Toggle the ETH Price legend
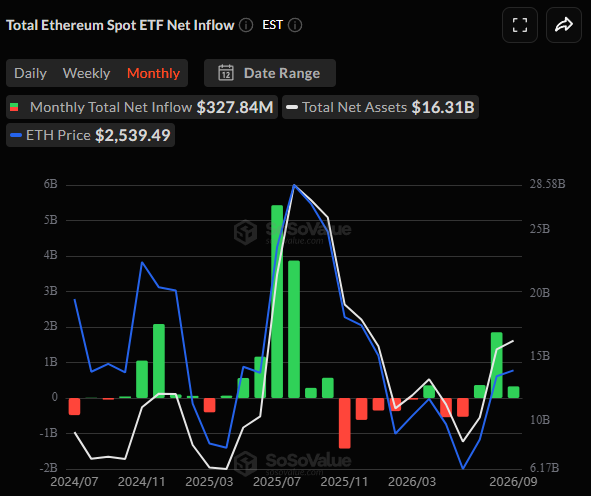This screenshot has width=591, height=496. click(x=90, y=135)
